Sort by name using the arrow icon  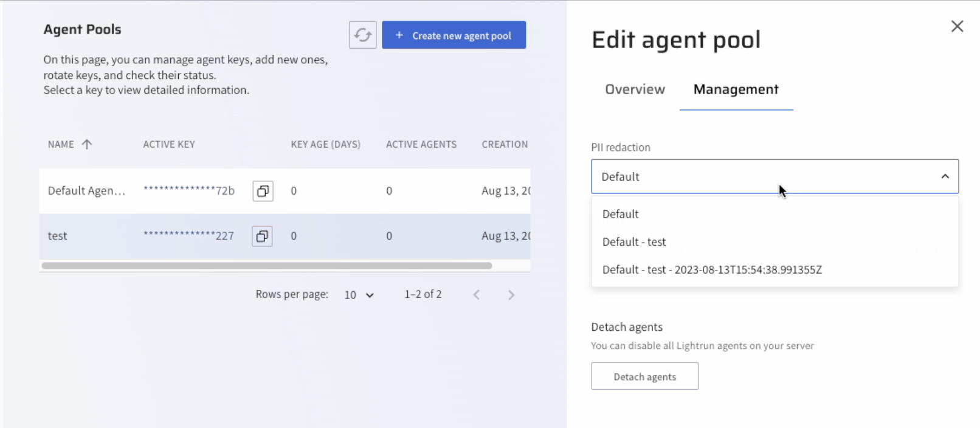point(87,144)
